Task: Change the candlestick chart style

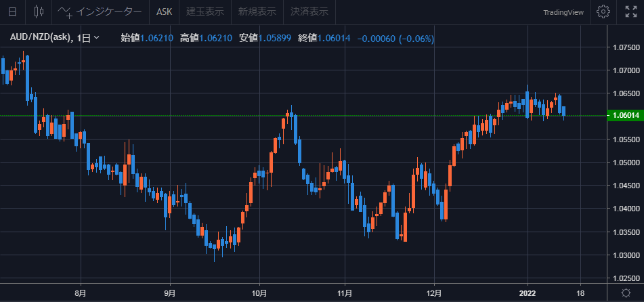Action: 39,12
